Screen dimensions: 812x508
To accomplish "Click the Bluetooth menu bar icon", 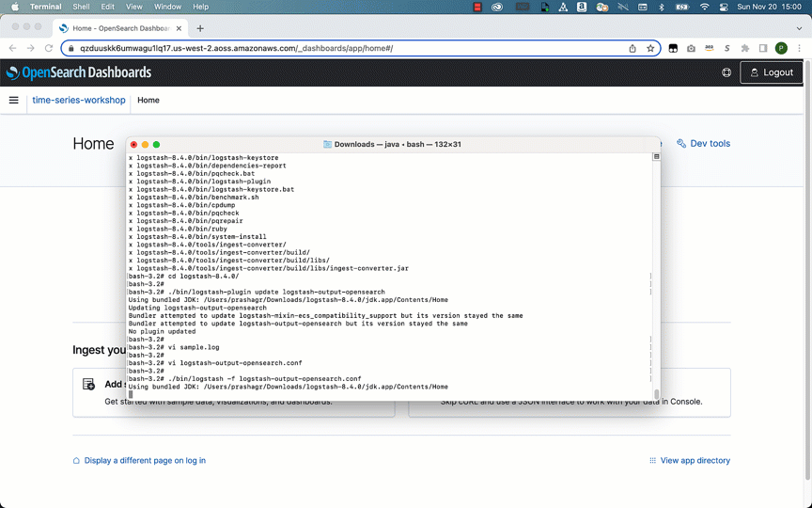I will pyautogui.click(x=662, y=7).
